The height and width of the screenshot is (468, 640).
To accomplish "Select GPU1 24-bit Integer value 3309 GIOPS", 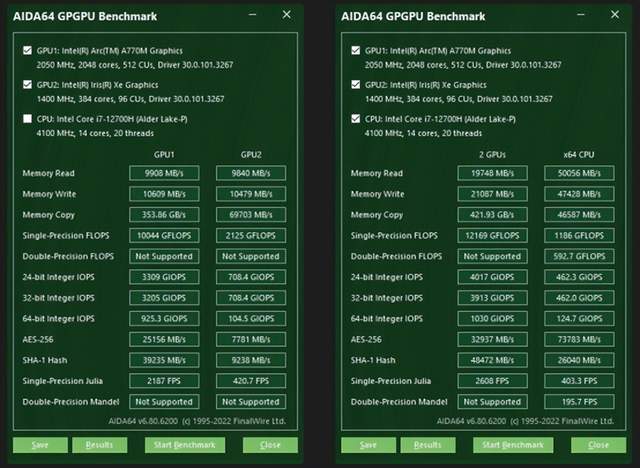I will (164, 277).
